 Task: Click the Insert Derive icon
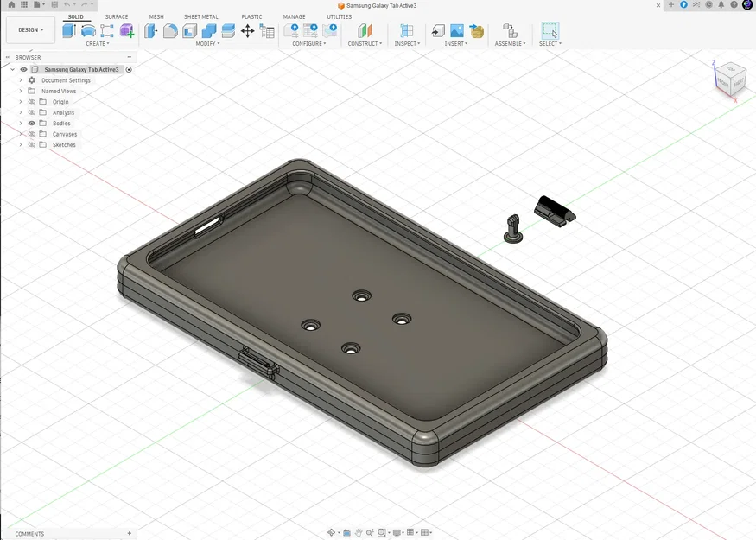(438, 31)
